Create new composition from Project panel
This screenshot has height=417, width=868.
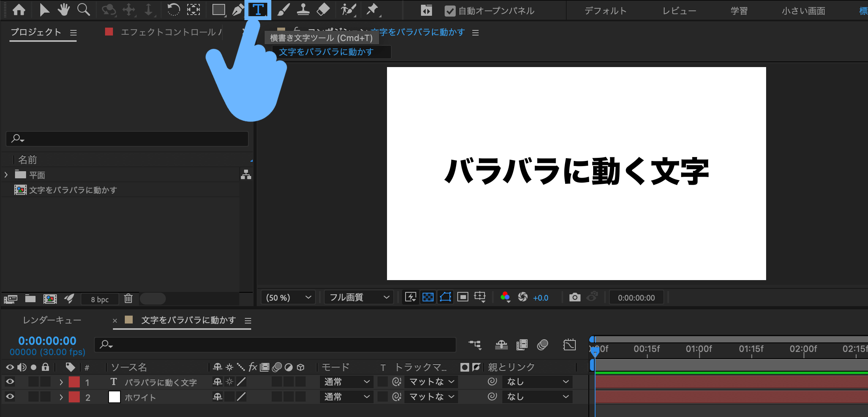tap(50, 299)
